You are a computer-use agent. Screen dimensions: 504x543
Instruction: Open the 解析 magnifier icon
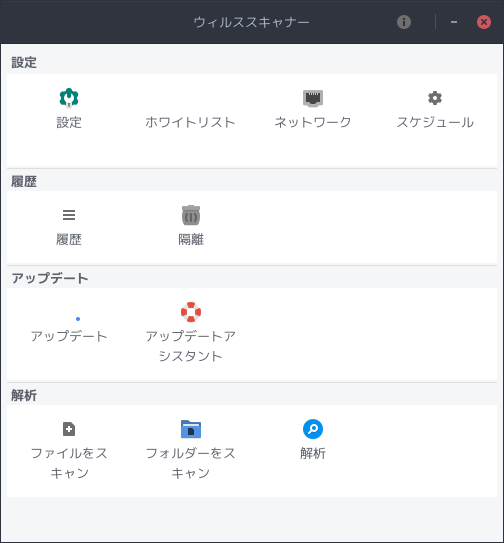[313, 429]
